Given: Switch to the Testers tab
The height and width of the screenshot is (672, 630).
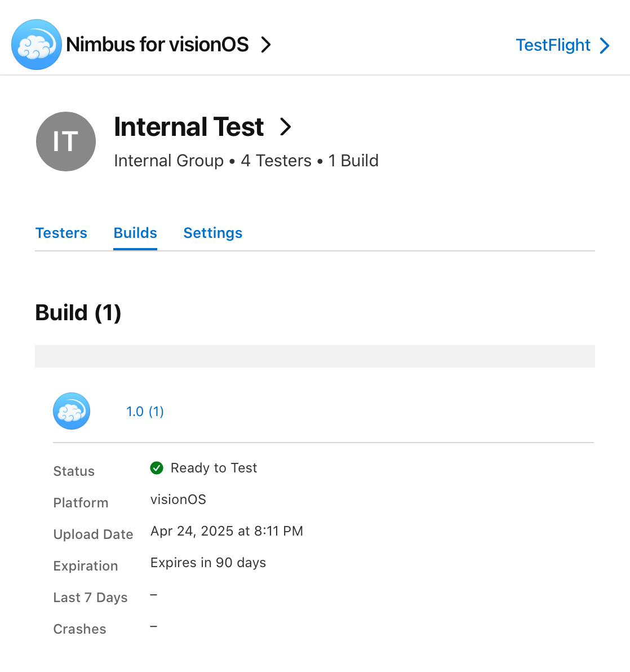Looking at the screenshot, I should 61,233.
